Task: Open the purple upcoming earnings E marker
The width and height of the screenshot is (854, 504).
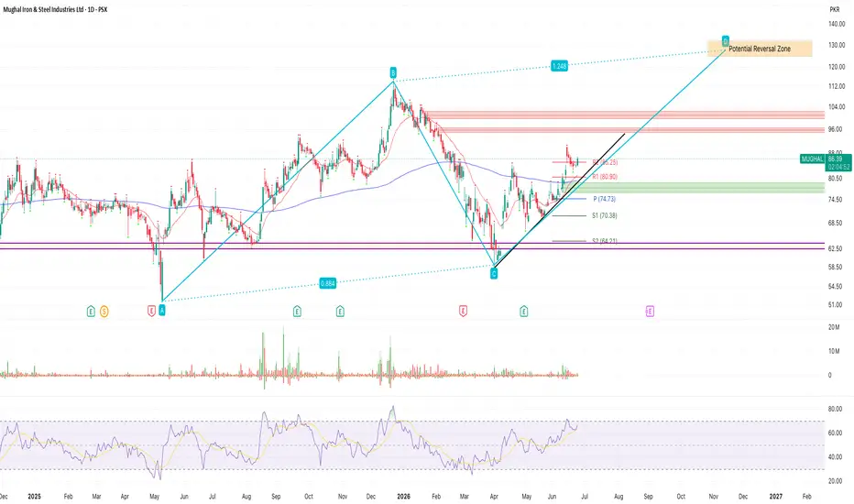Action: (x=650, y=312)
